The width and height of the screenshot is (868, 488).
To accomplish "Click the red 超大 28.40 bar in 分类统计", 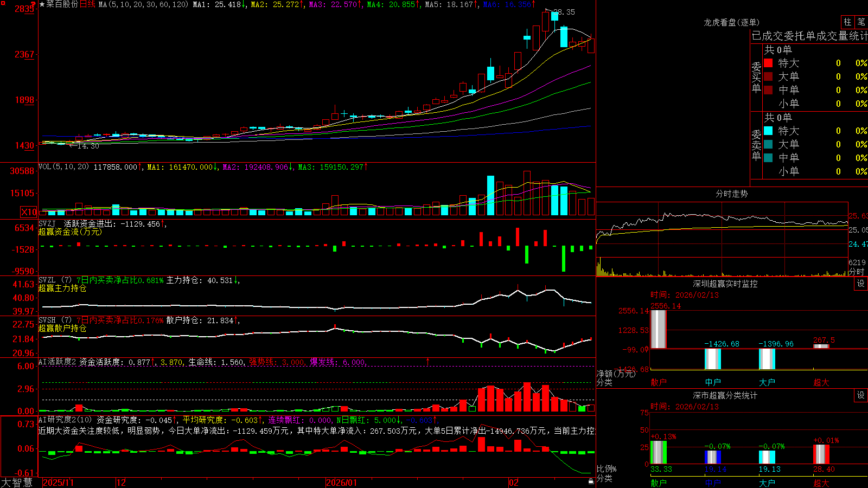I will [x=821, y=454].
